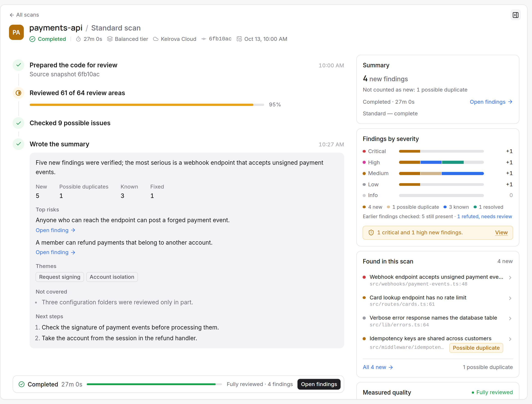The width and height of the screenshot is (532, 404).
Task: Click the black Open findings button
Action: (319, 384)
